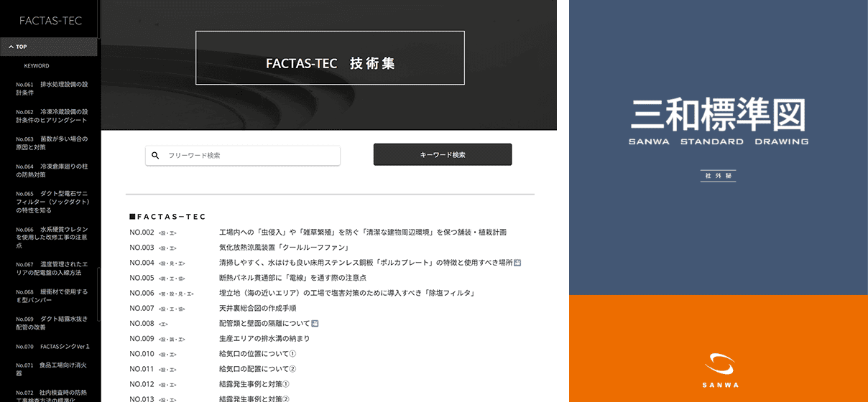Click the NO.009 number label

(x=142, y=339)
